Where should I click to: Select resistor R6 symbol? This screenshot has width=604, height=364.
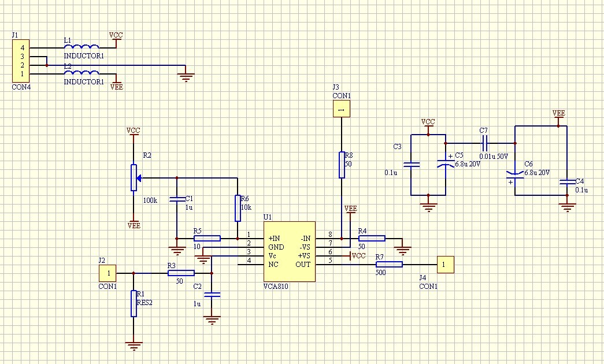coord(238,209)
